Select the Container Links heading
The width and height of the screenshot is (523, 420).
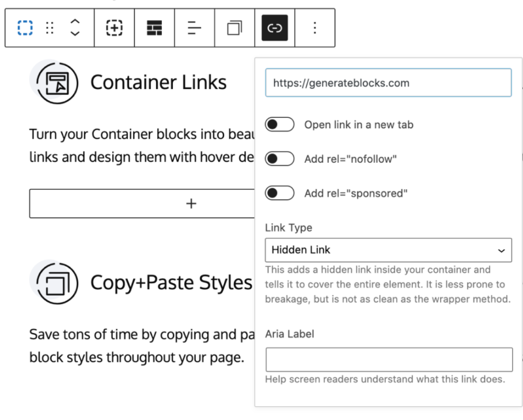158,82
